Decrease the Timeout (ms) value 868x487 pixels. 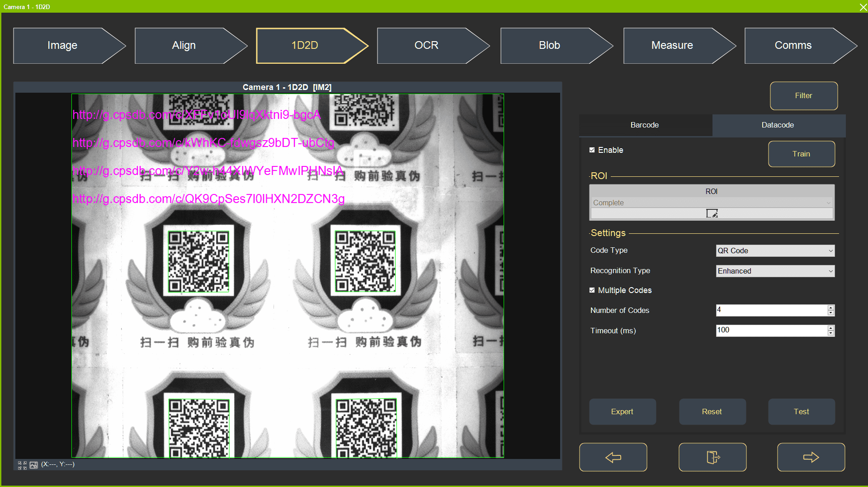click(830, 333)
